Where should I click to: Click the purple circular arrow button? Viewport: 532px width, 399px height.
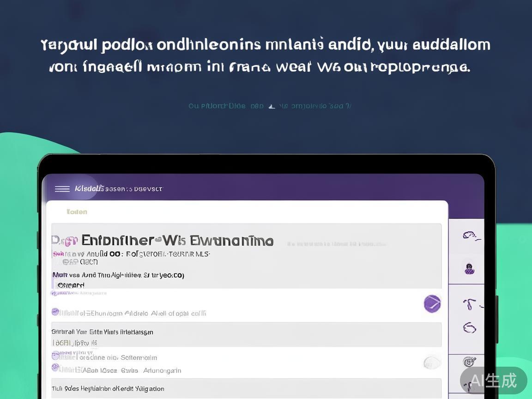[x=432, y=303]
